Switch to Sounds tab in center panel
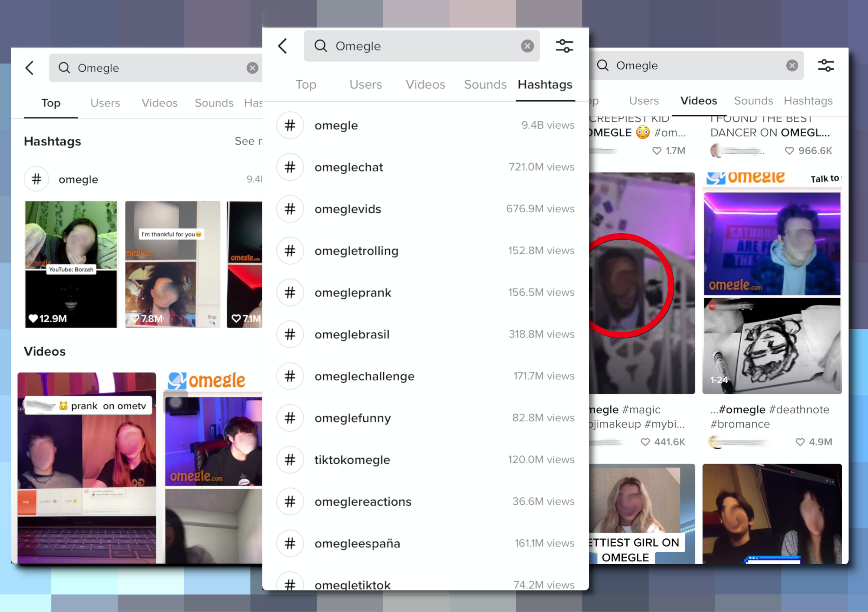 tap(485, 85)
